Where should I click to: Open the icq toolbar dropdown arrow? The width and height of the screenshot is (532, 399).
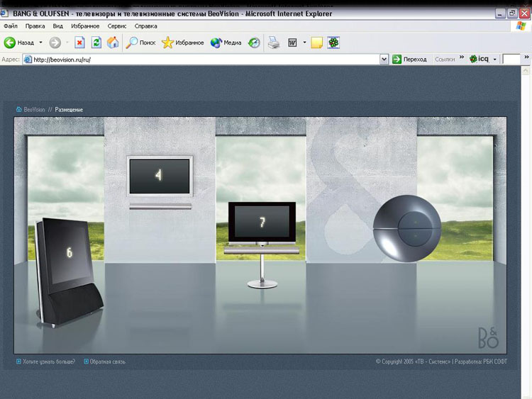coord(494,60)
